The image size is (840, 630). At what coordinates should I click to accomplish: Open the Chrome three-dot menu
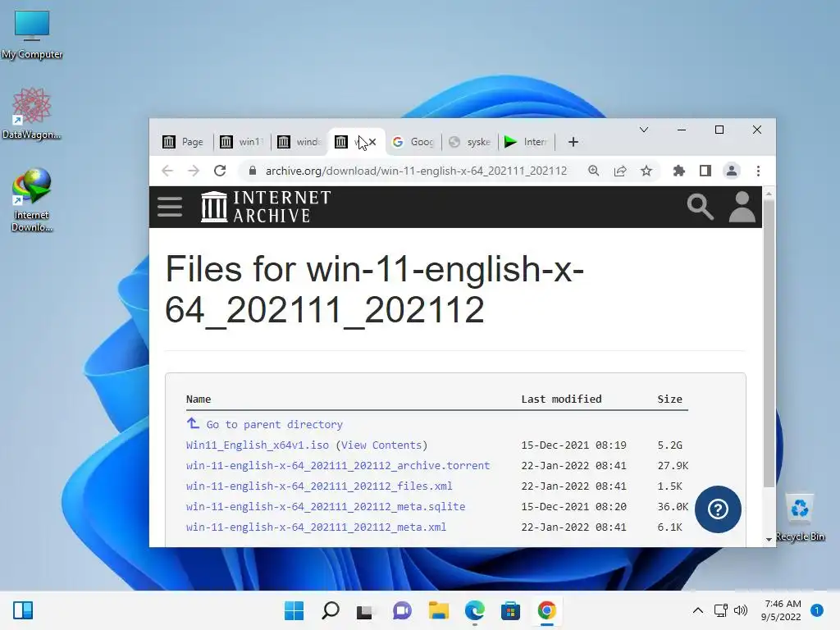pyautogui.click(x=758, y=171)
